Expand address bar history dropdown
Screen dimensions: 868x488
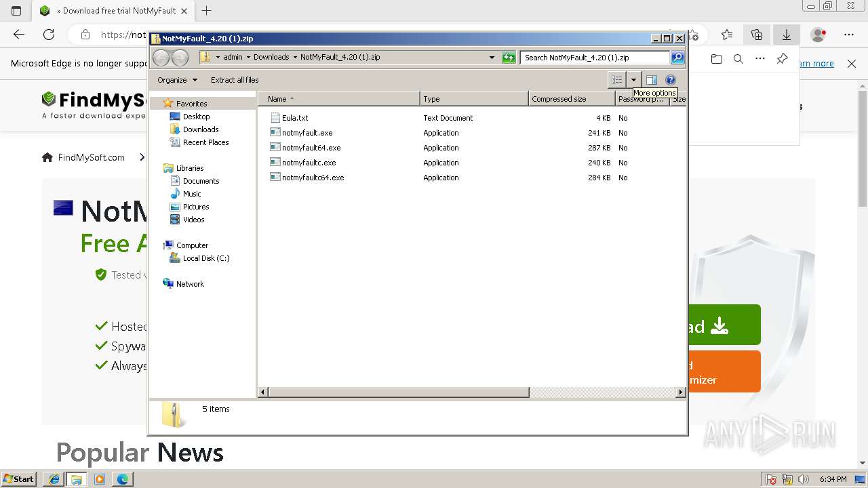tap(492, 58)
